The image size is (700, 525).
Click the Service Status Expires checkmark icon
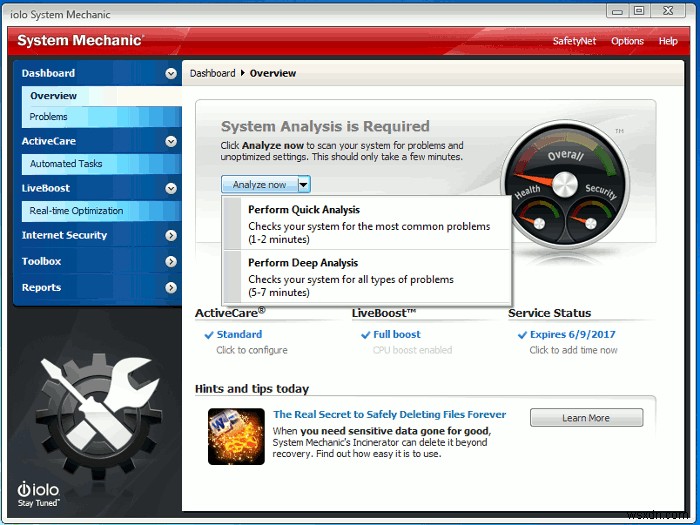click(522, 335)
